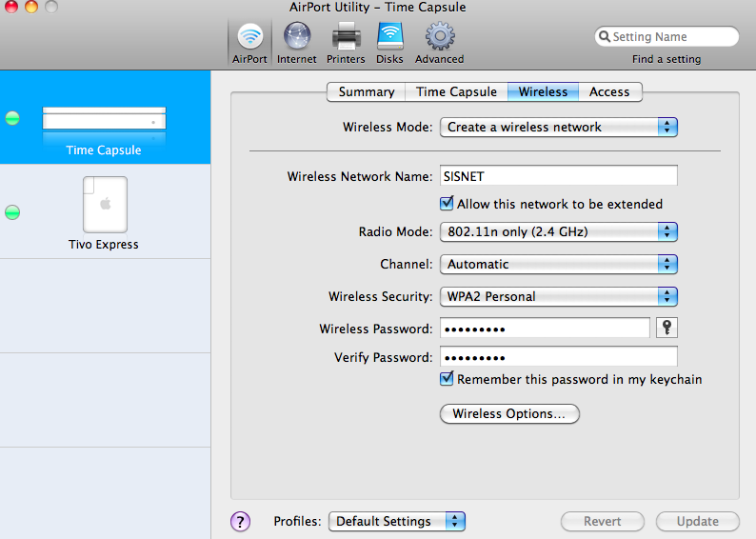This screenshot has width=756, height=539.
Task: Open the Channel dropdown set to Automatic
Action: pos(559,264)
